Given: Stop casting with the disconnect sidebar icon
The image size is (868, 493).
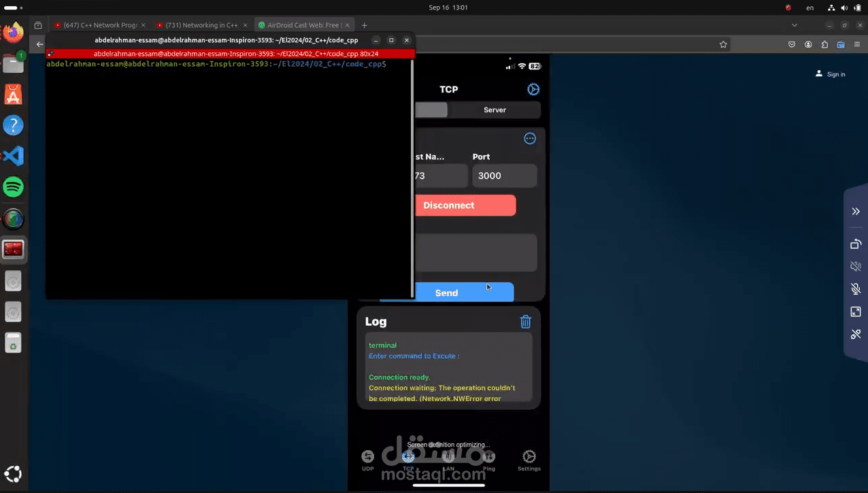Looking at the screenshot, I should [856, 334].
